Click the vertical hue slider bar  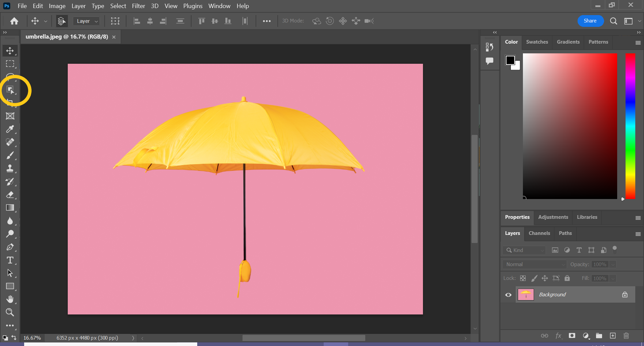click(x=630, y=126)
